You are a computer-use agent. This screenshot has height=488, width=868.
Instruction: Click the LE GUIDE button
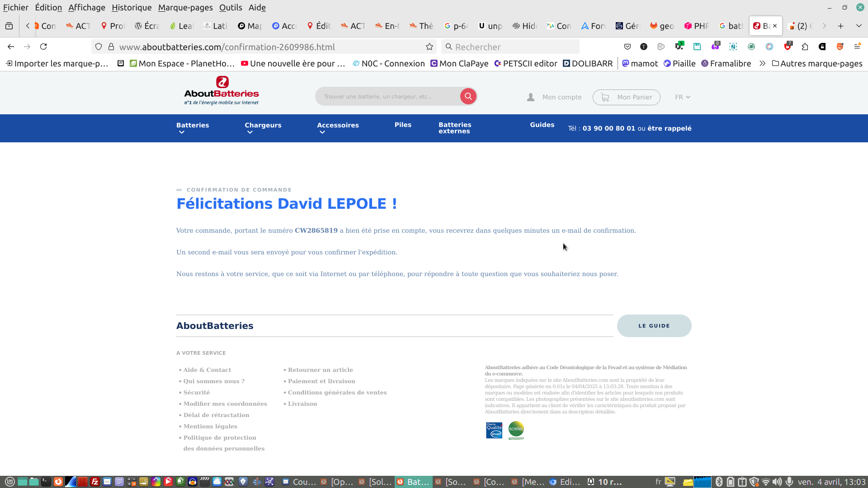654,326
